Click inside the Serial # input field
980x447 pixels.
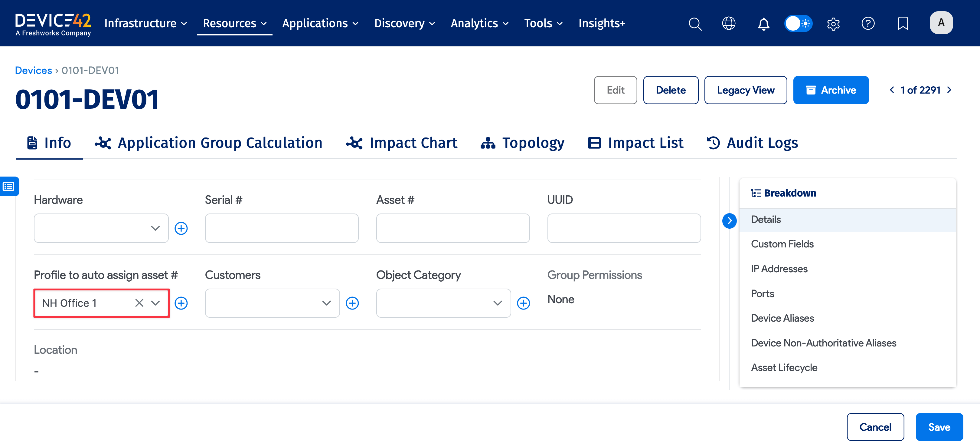[282, 228]
